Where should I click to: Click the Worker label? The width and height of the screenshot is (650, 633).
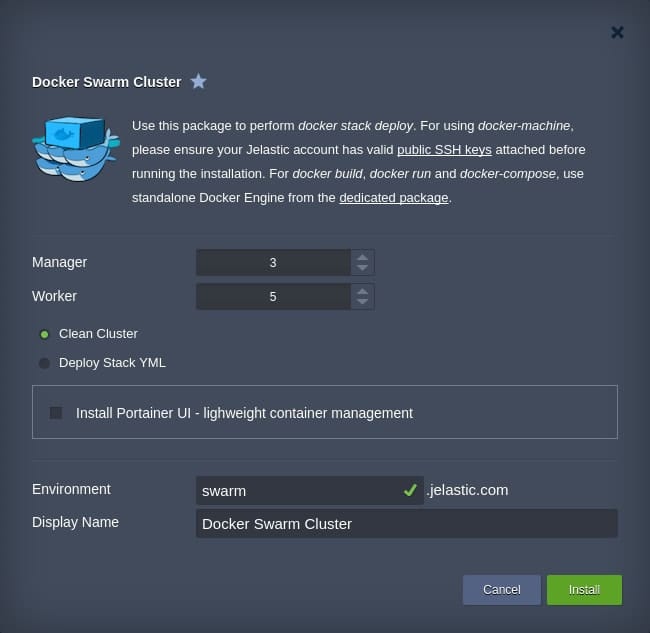pos(54,296)
